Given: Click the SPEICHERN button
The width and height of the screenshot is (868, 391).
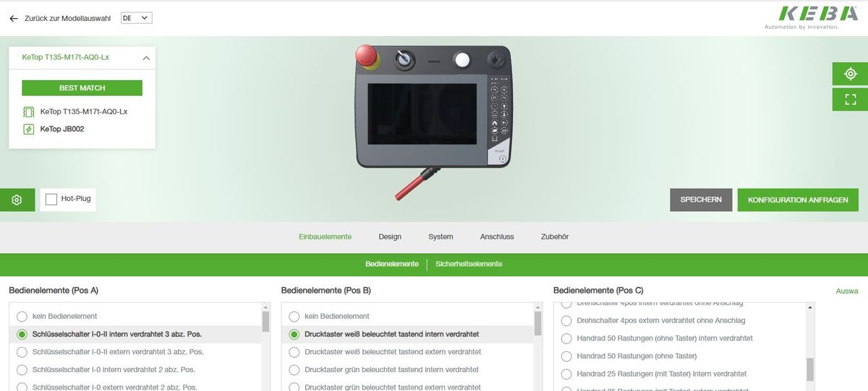Looking at the screenshot, I should coord(701,199).
